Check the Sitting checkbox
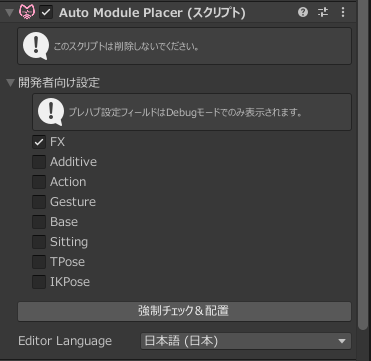Image resolution: width=371 pixels, height=361 pixels. pos(39,242)
